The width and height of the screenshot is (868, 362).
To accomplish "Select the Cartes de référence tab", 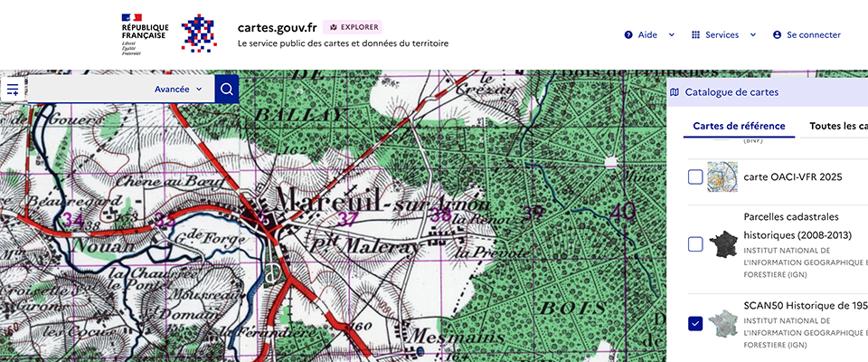I will coord(739,127).
